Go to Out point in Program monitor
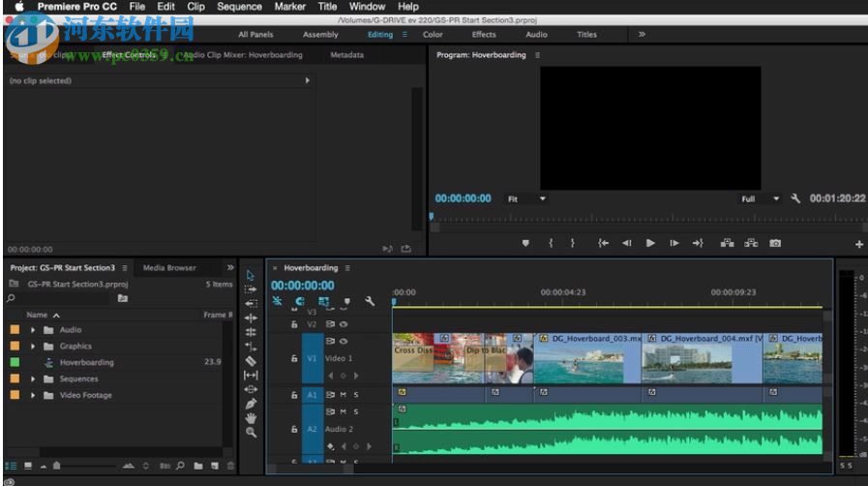This screenshot has width=868, height=486. point(698,243)
